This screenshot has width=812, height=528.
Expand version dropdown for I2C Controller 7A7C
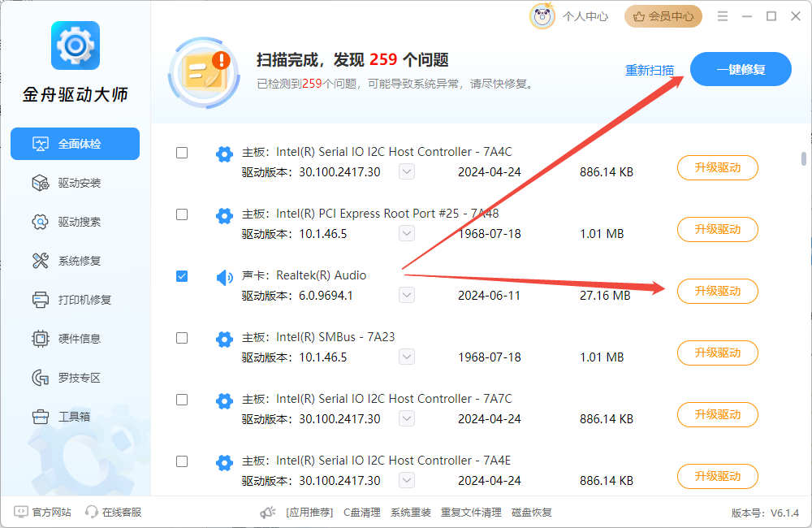407,418
